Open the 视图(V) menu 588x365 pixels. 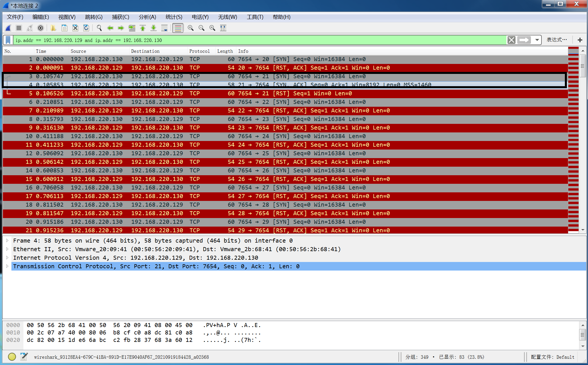pos(67,17)
